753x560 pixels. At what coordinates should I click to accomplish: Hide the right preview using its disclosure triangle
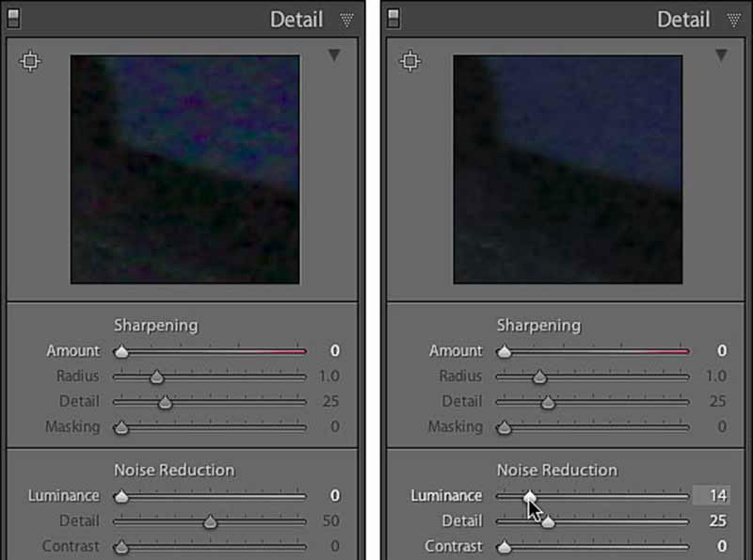(x=721, y=56)
